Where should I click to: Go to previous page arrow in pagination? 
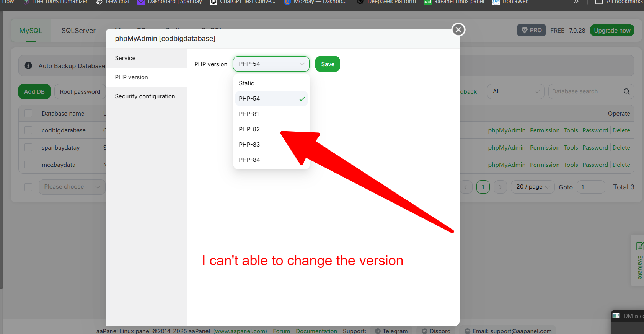click(466, 187)
